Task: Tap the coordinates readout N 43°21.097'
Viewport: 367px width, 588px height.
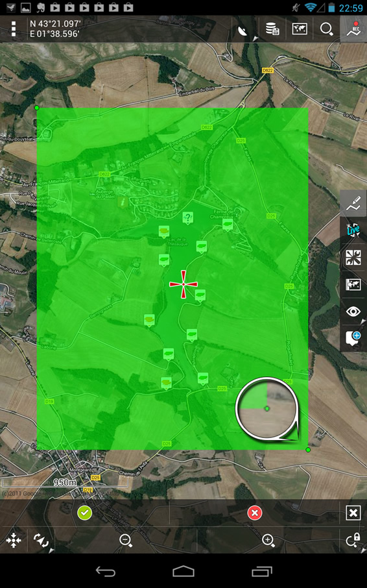Action: (55, 23)
